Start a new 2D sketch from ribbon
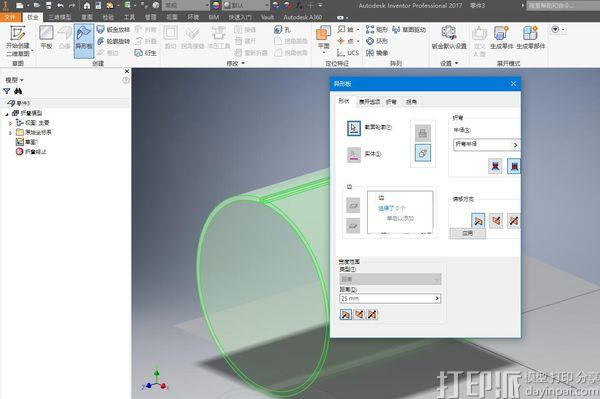The height and width of the screenshot is (399, 600). pos(18,40)
